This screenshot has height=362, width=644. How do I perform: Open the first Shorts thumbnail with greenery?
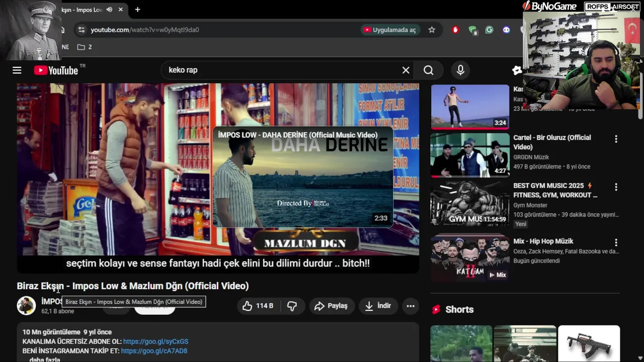461,343
